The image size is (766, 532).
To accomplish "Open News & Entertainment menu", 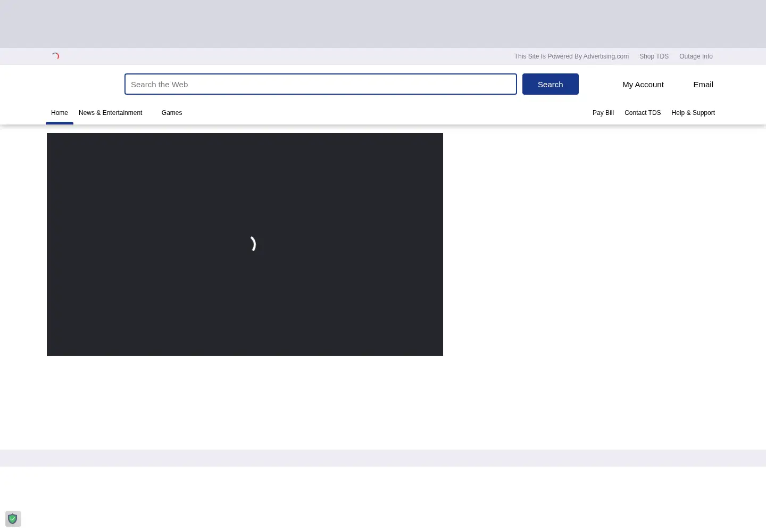I will [110, 113].
